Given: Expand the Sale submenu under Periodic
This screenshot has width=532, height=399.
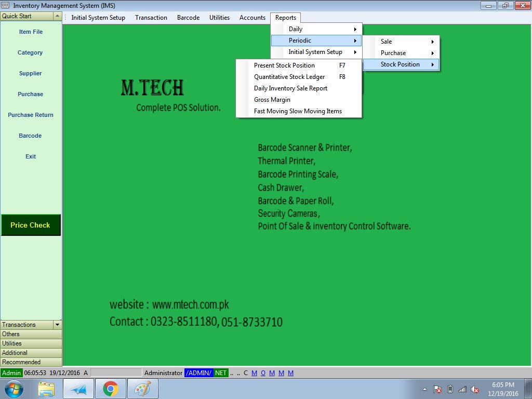Looking at the screenshot, I should tap(401, 42).
